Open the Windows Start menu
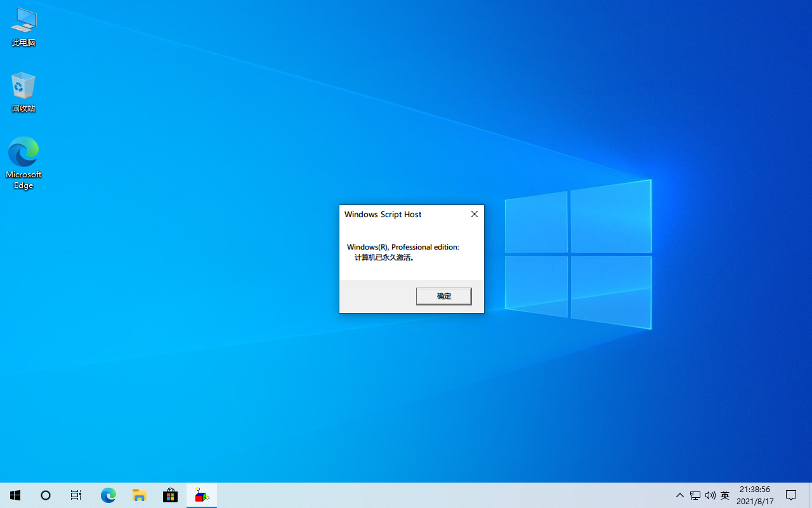The image size is (812, 508). [15, 495]
